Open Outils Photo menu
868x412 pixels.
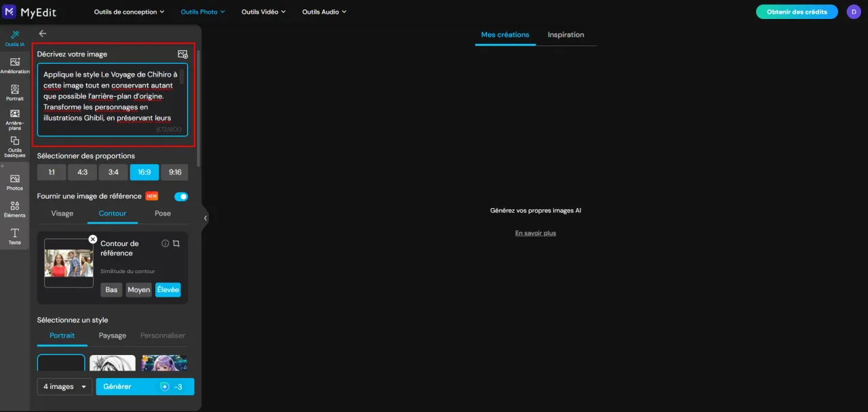[203, 12]
